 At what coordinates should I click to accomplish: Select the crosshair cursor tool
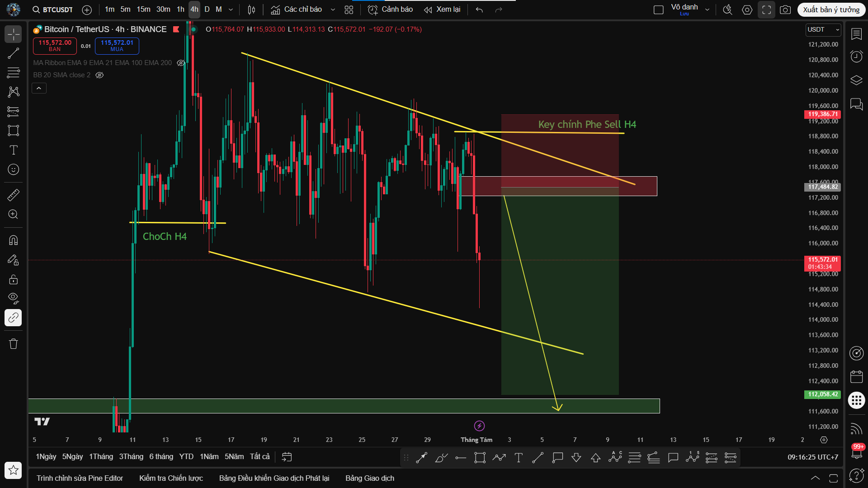click(14, 34)
